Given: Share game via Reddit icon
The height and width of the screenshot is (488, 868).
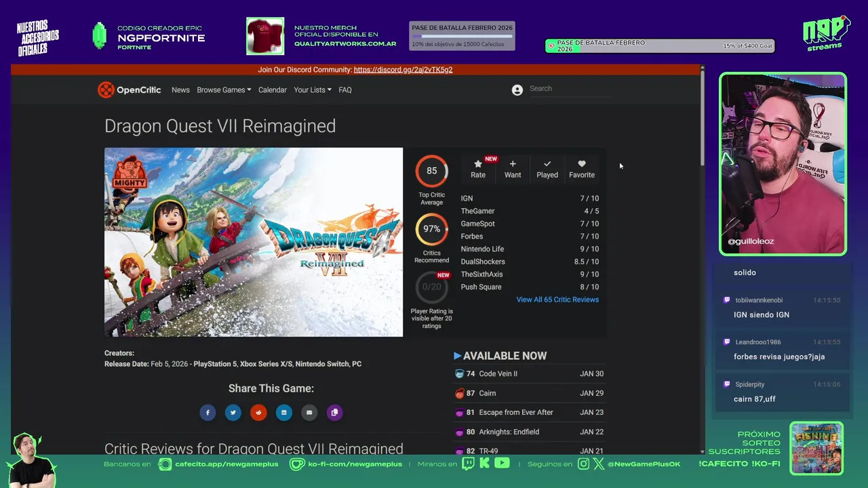Looking at the screenshot, I should pos(258,412).
